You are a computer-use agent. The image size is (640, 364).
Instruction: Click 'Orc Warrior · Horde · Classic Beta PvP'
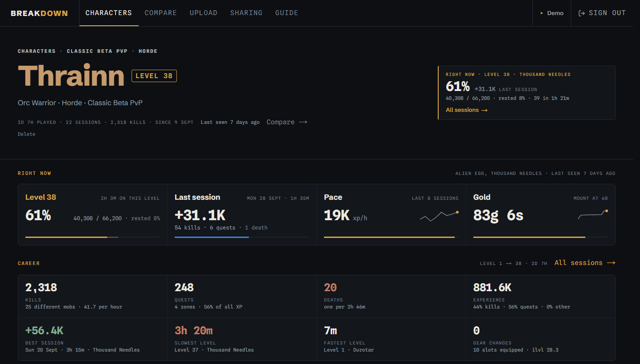click(x=80, y=103)
